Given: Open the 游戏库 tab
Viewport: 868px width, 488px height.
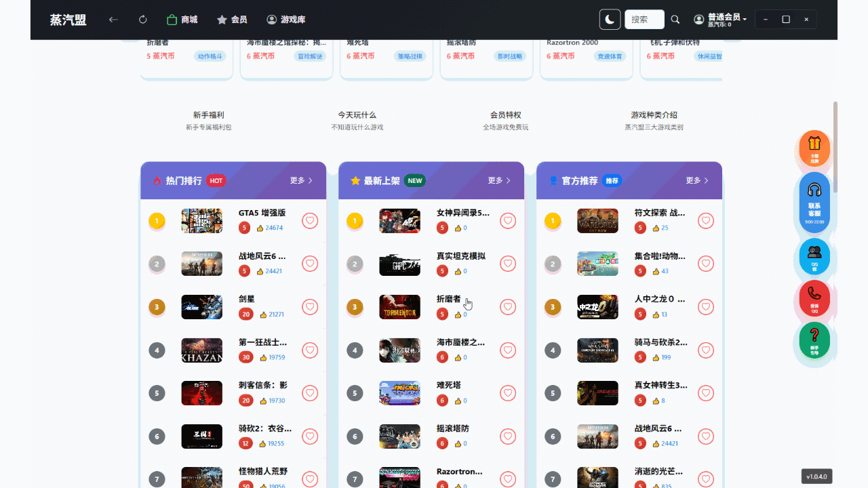Looking at the screenshot, I should pyautogui.click(x=285, y=20).
